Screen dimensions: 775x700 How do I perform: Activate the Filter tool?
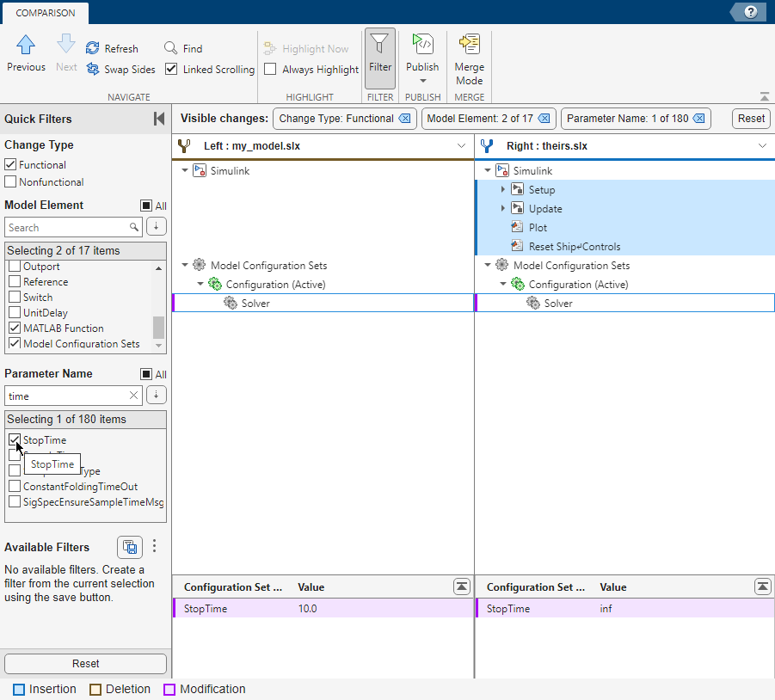pyautogui.click(x=379, y=58)
